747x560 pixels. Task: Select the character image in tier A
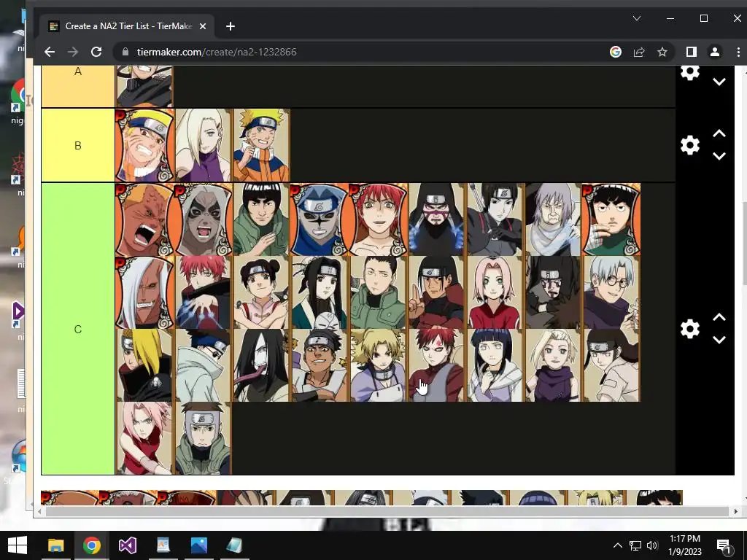point(144,86)
